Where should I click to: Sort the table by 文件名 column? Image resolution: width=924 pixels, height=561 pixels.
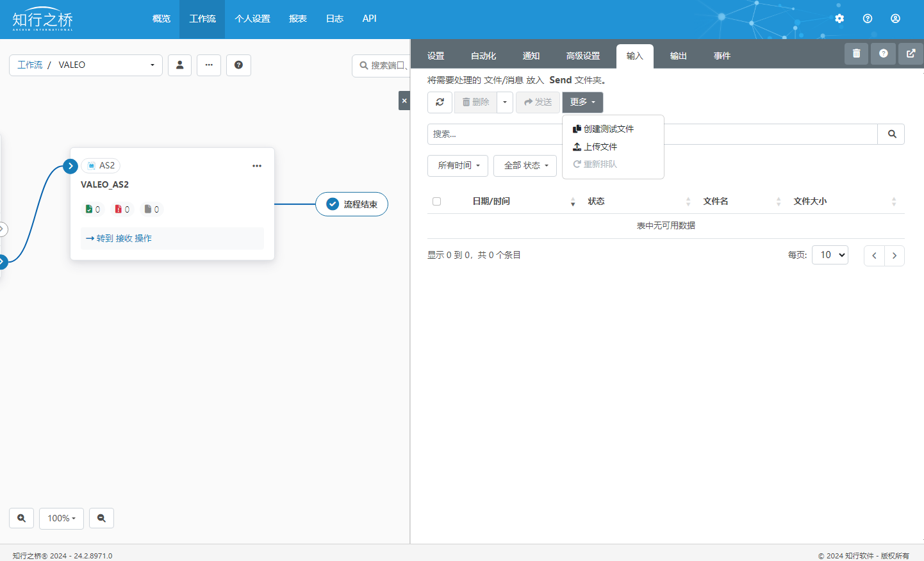742,201
